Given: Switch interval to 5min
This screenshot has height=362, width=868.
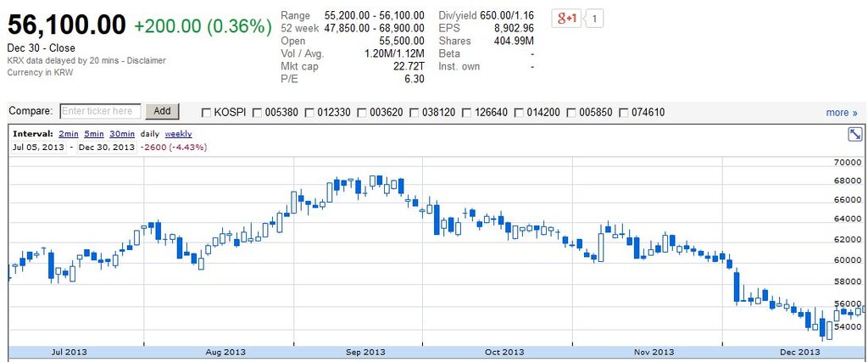Looking at the screenshot, I should pyautogui.click(x=94, y=134).
